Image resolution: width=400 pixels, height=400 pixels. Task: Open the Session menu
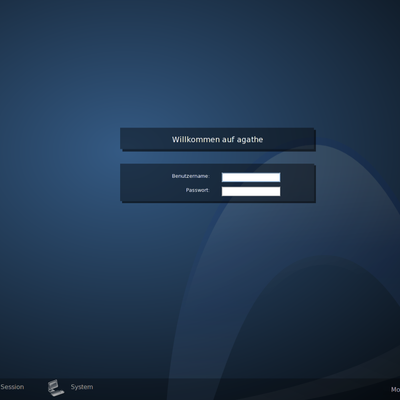click(12, 387)
